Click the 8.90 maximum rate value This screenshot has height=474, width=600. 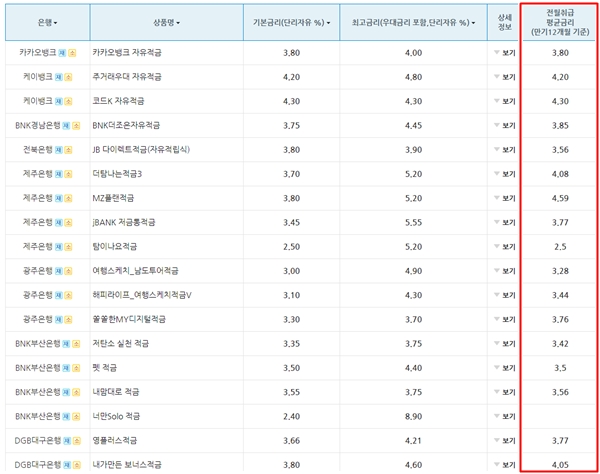tap(413, 417)
